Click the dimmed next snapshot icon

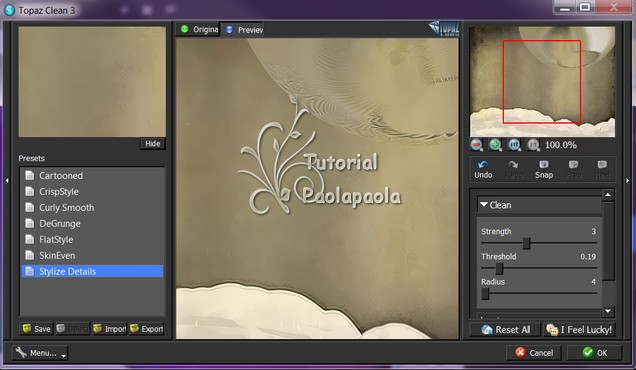(x=602, y=170)
